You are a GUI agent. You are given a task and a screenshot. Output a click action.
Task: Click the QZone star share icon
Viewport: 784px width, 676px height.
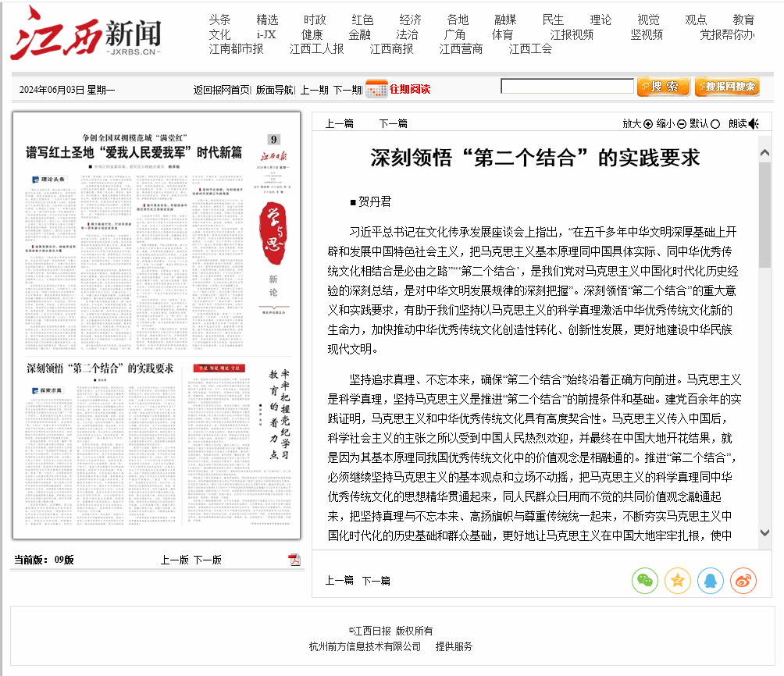pos(677,580)
